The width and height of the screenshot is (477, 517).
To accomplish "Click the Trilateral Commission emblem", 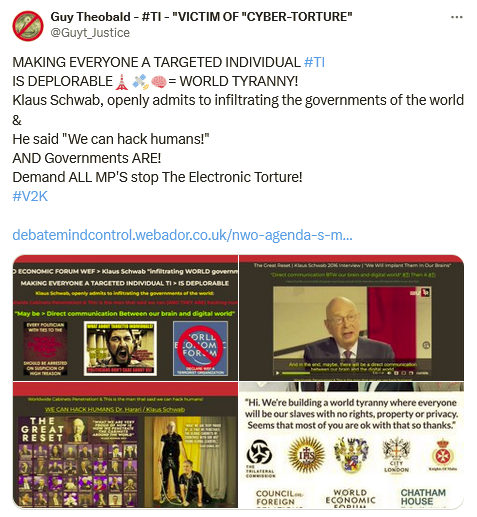I will click(x=260, y=458).
